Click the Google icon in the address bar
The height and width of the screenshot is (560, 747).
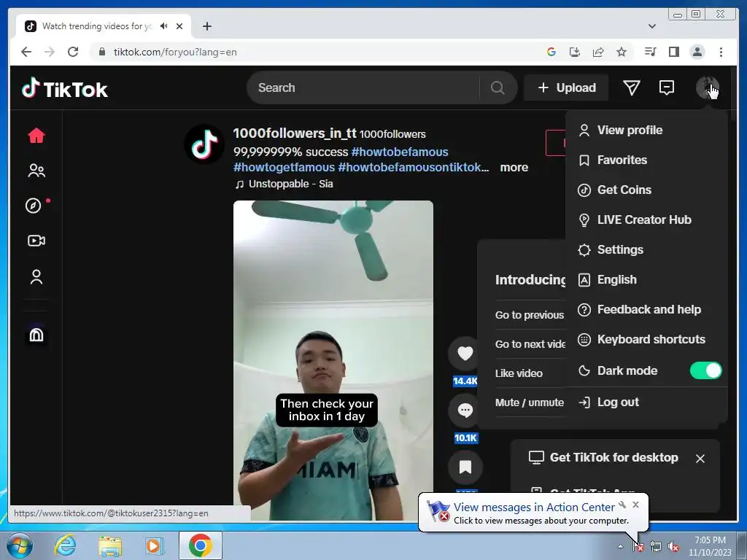coord(551,52)
